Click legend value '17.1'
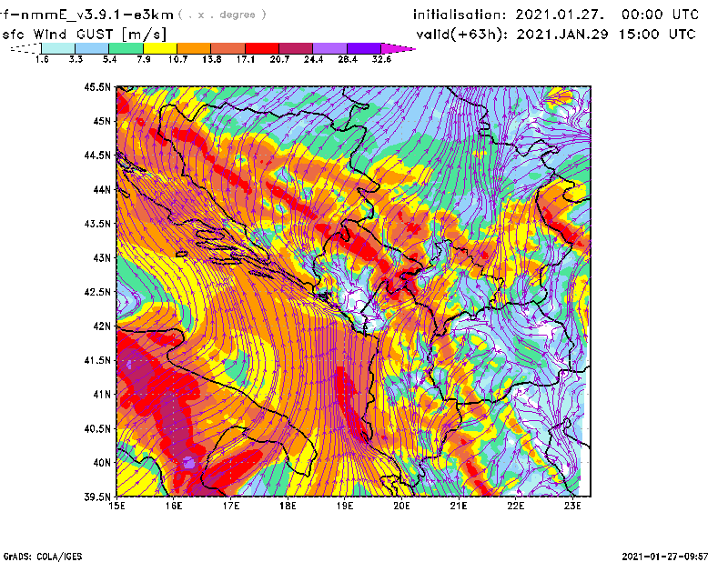 (x=246, y=59)
